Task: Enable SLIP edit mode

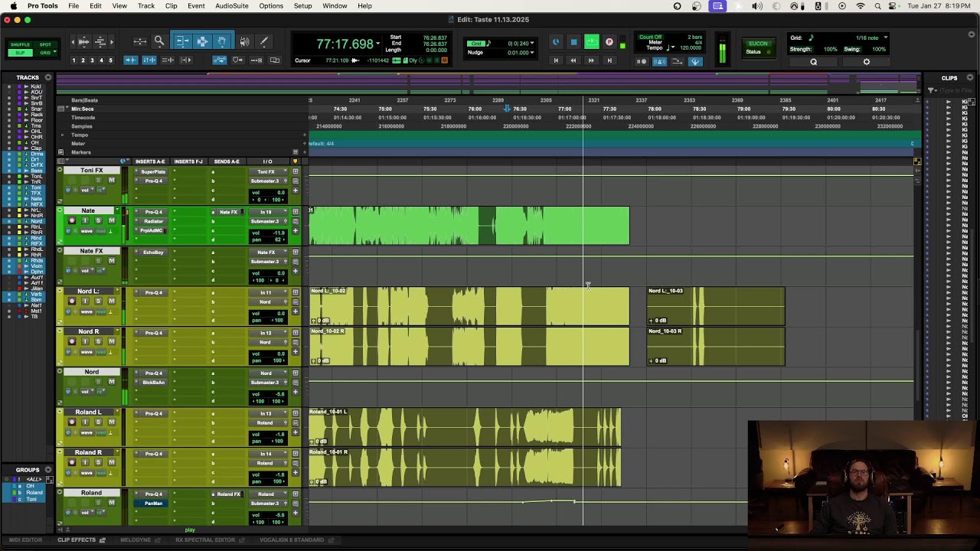Action: [x=20, y=53]
